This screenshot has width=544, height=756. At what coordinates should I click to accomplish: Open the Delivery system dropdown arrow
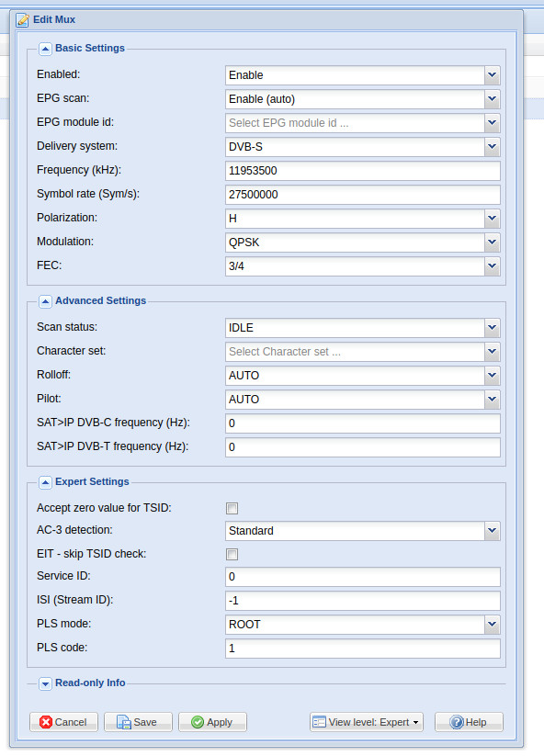[492, 147]
